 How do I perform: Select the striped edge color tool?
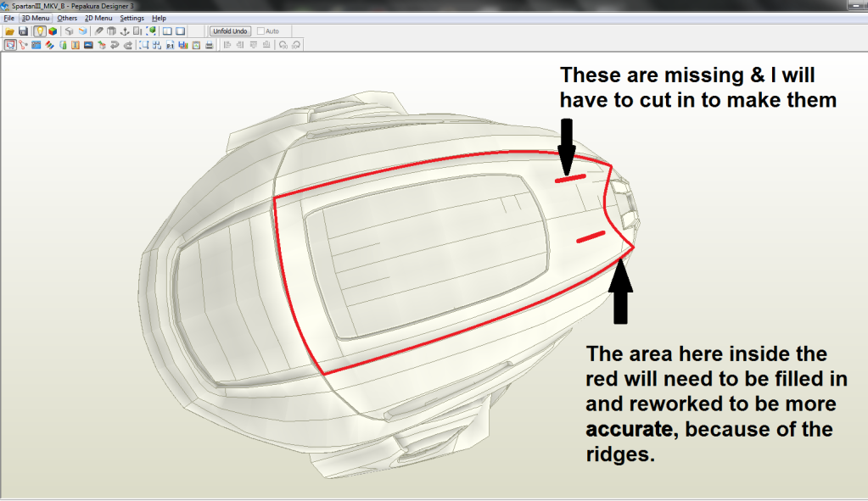(49, 45)
